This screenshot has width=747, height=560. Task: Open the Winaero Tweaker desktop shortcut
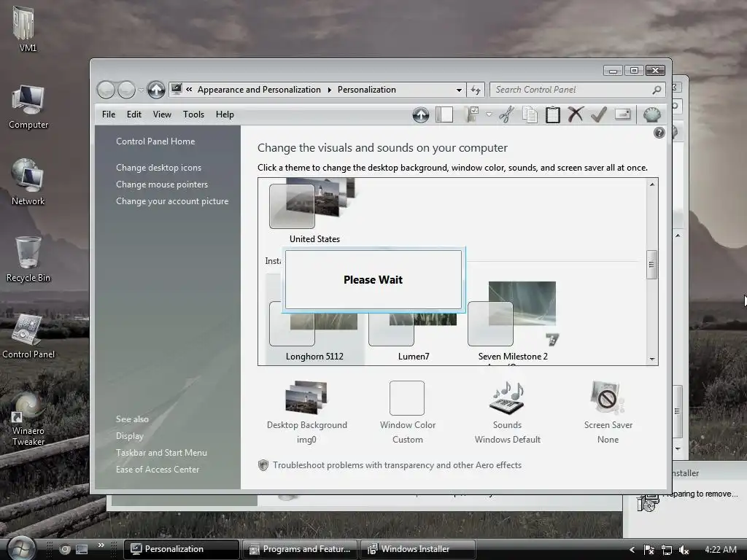click(x=28, y=419)
